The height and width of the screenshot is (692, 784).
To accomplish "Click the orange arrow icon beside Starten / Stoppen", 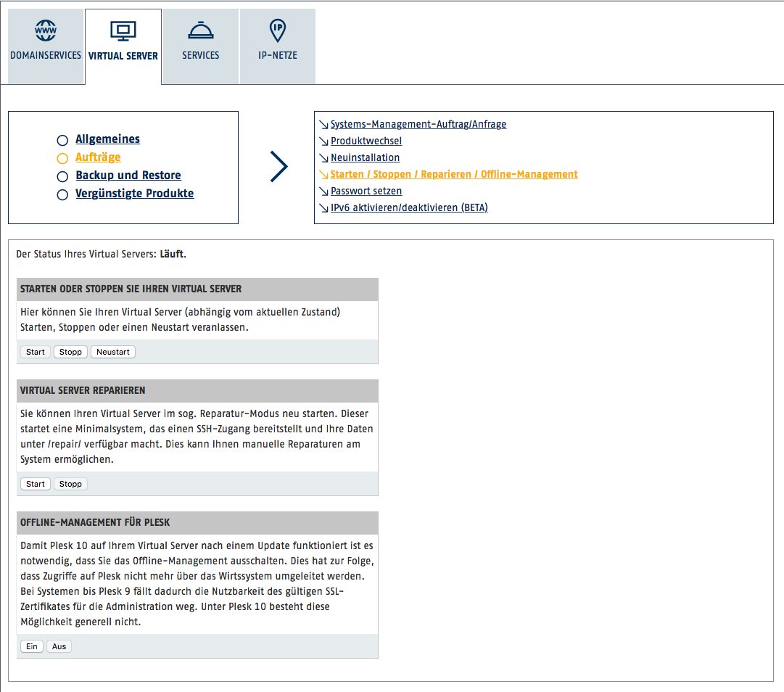I will point(324,175).
